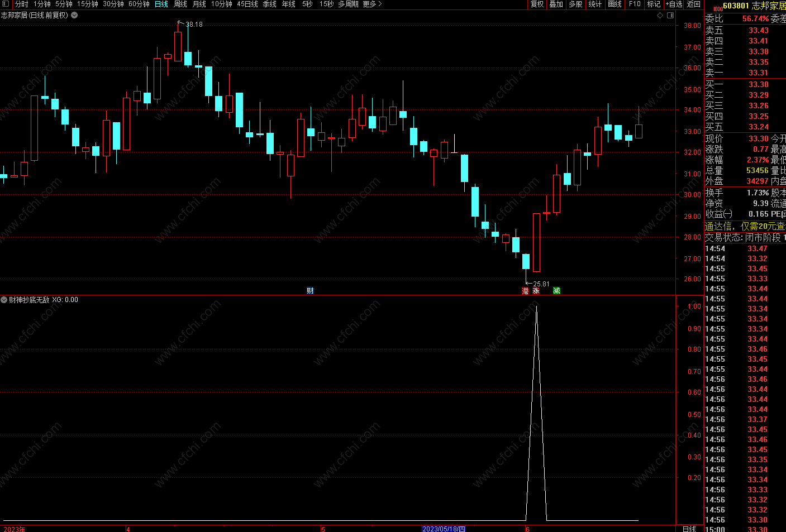The height and width of the screenshot is (532, 786).
Task: Expand the 财神抄底无敌 indicator dropdown
Action: tap(4, 300)
